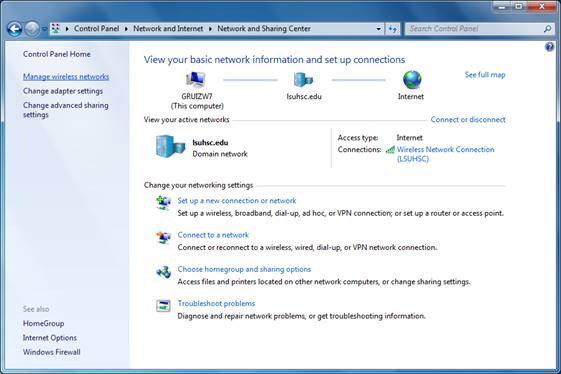Select Control Panel breadcrumb item

(97, 29)
